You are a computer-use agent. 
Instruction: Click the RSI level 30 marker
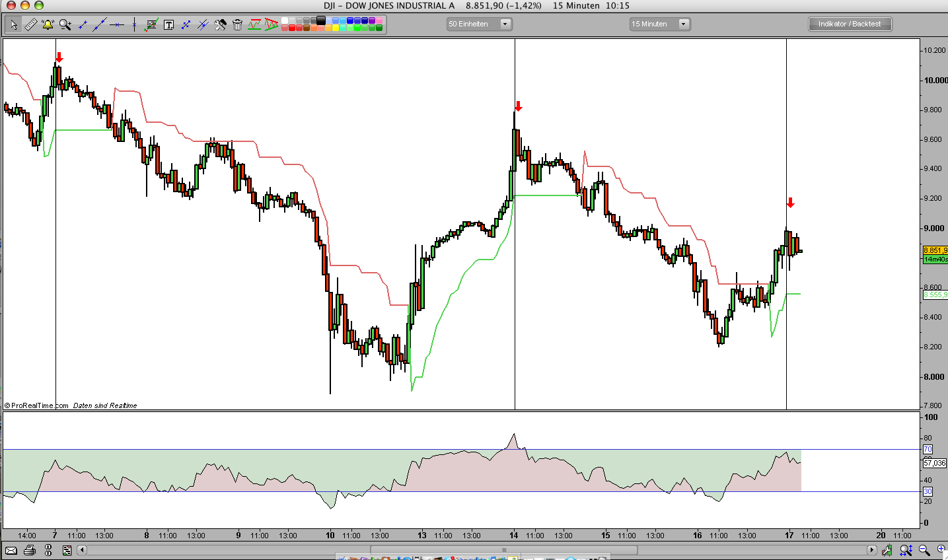(x=928, y=491)
